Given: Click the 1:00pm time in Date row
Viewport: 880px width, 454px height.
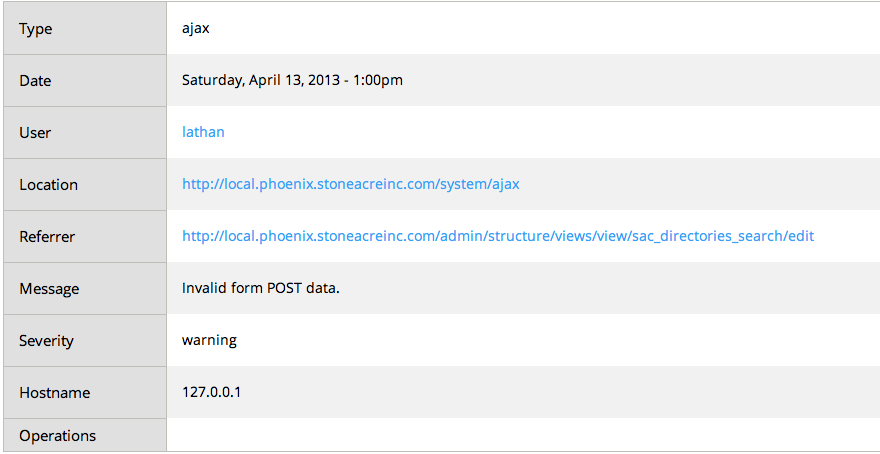Looking at the screenshot, I should tap(378, 81).
